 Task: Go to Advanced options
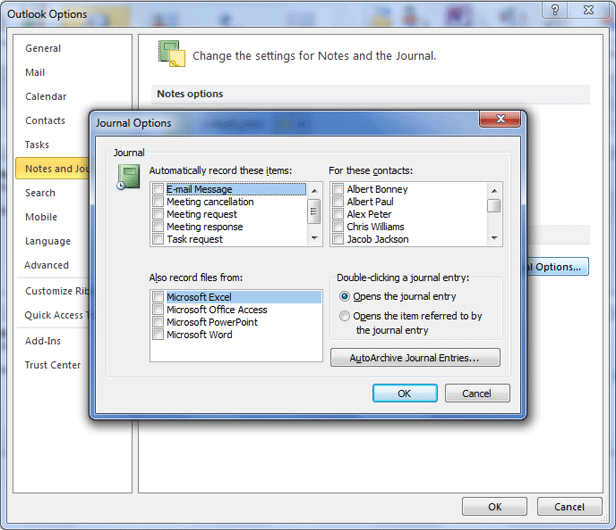click(46, 265)
